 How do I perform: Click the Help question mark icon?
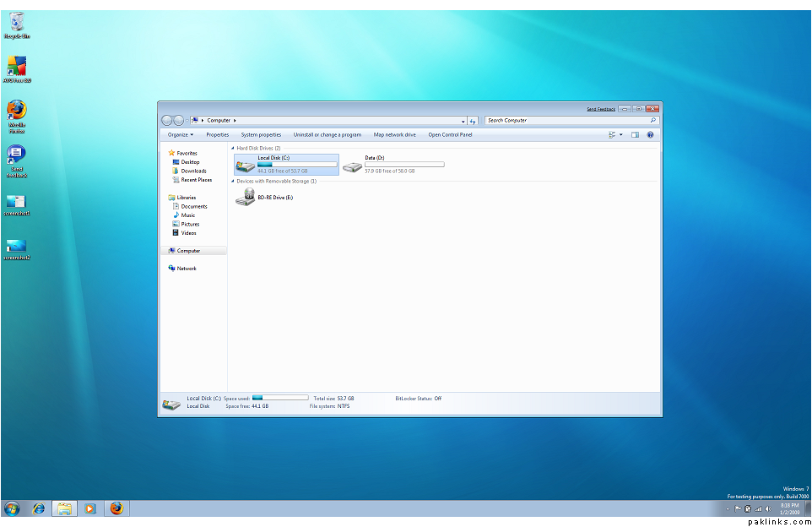pos(651,134)
